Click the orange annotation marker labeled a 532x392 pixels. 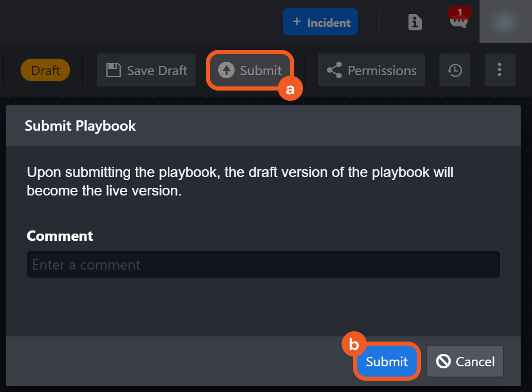click(x=290, y=89)
